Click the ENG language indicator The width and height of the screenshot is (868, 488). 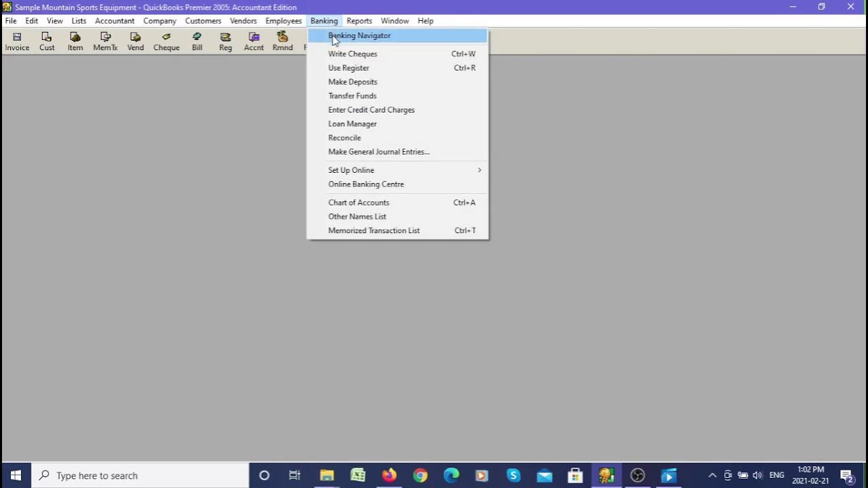click(776, 475)
